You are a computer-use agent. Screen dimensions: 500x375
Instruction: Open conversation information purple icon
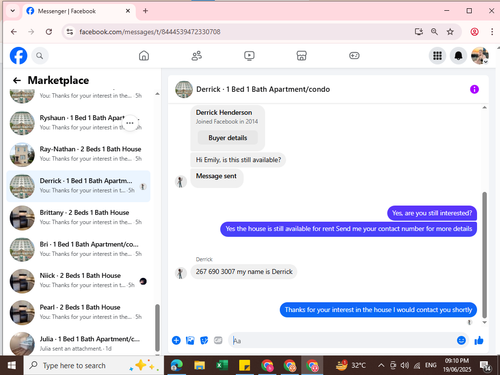(474, 89)
